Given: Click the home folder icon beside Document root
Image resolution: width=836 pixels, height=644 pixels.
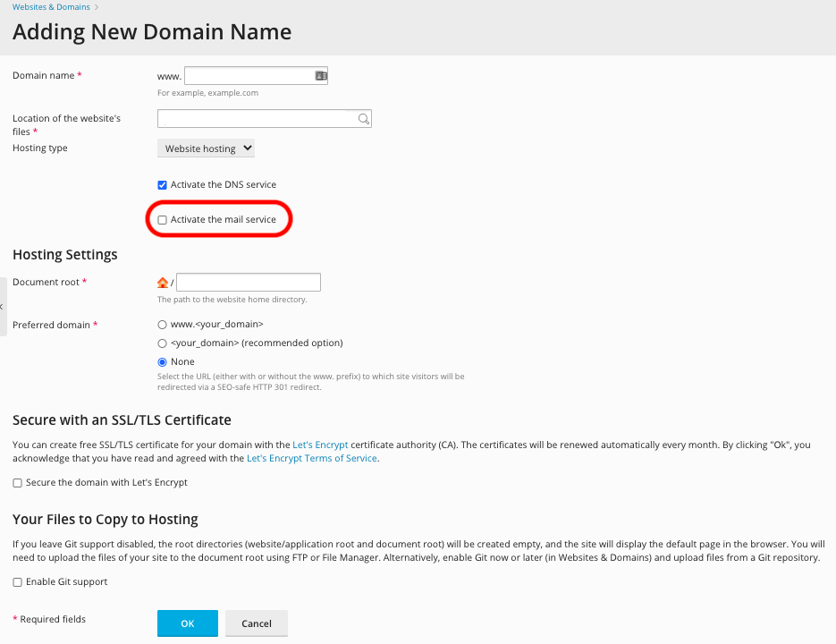Looking at the screenshot, I should point(163,283).
